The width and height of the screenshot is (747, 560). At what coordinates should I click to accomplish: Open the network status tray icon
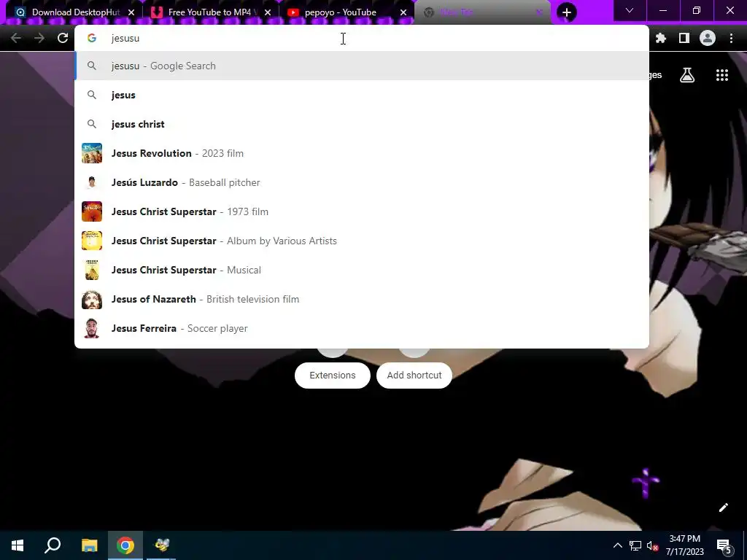click(635, 545)
